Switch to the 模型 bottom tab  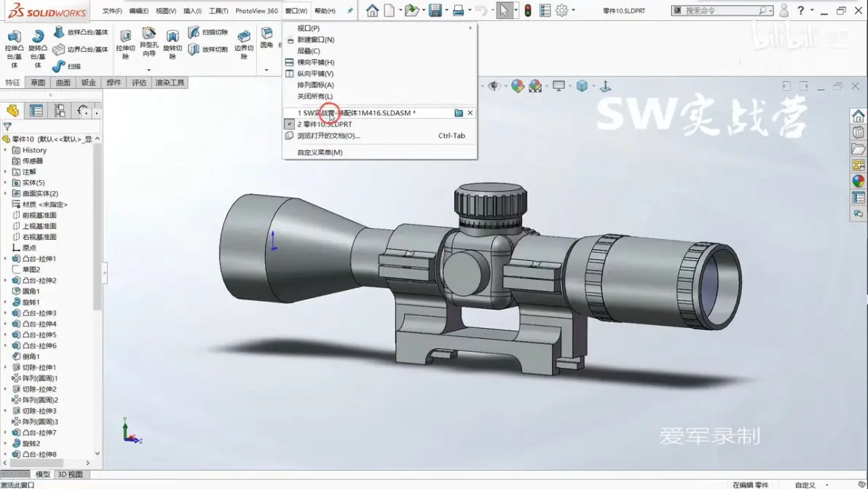point(43,474)
